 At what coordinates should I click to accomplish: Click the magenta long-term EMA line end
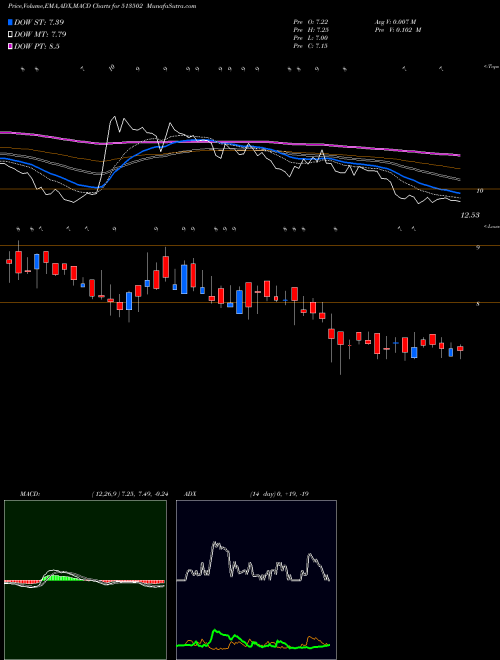tap(458, 155)
